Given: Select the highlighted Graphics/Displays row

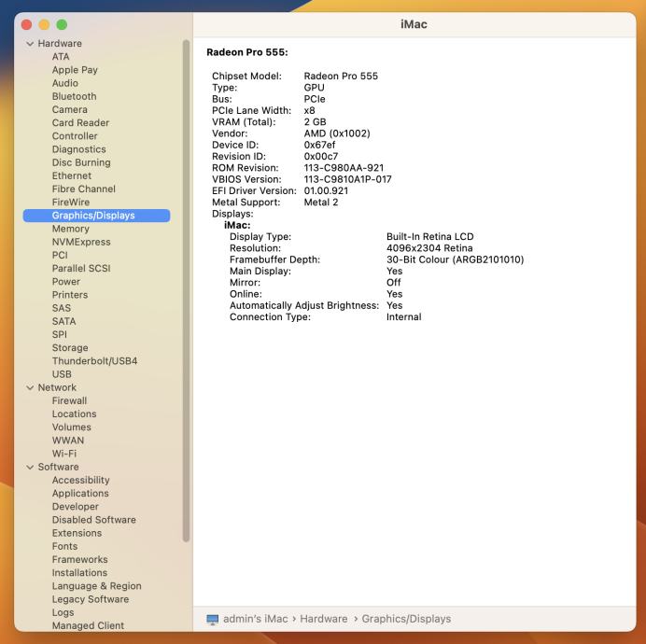Looking at the screenshot, I should (x=96, y=216).
